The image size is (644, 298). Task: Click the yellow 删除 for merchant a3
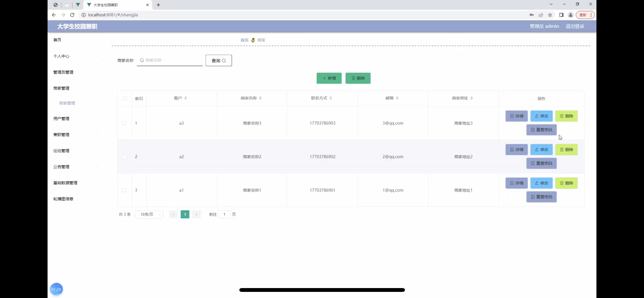[566, 116]
